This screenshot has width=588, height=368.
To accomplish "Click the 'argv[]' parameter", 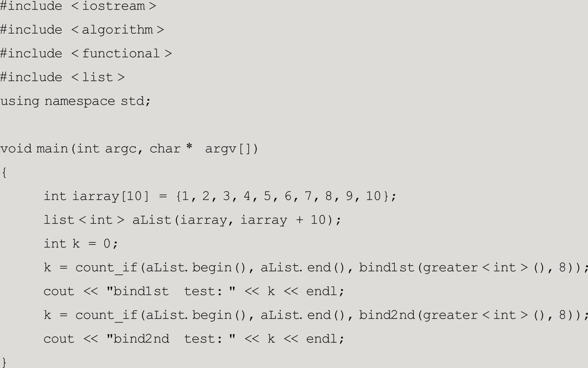I will (x=231, y=149).
